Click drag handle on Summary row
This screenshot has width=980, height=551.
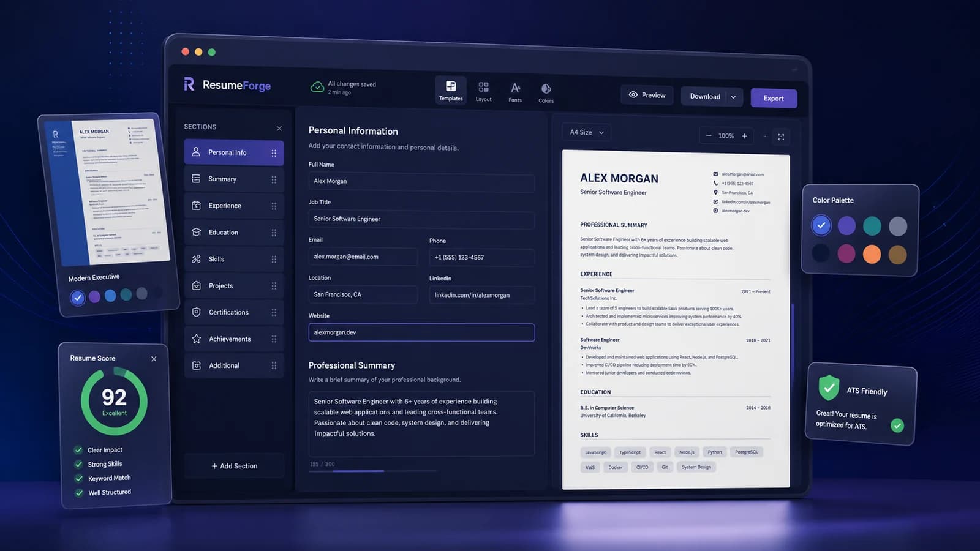[x=274, y=179]
